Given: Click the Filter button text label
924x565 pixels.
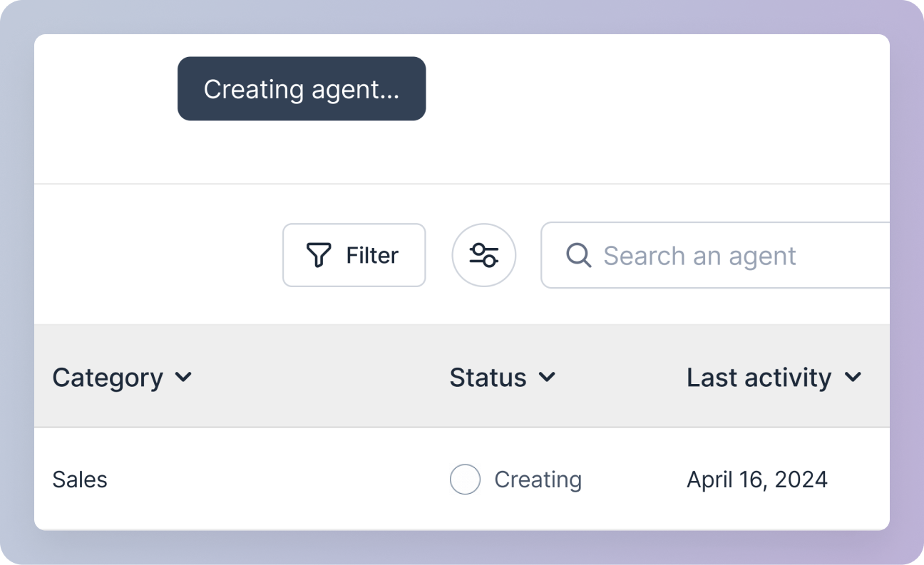Looking at the screenshot, I should pos(373,255).
